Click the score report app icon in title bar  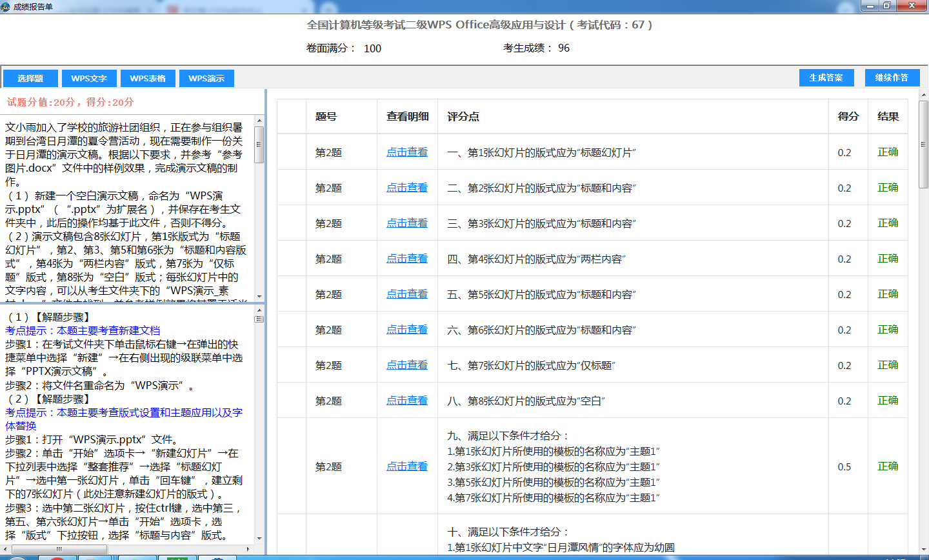click(6, 6)
